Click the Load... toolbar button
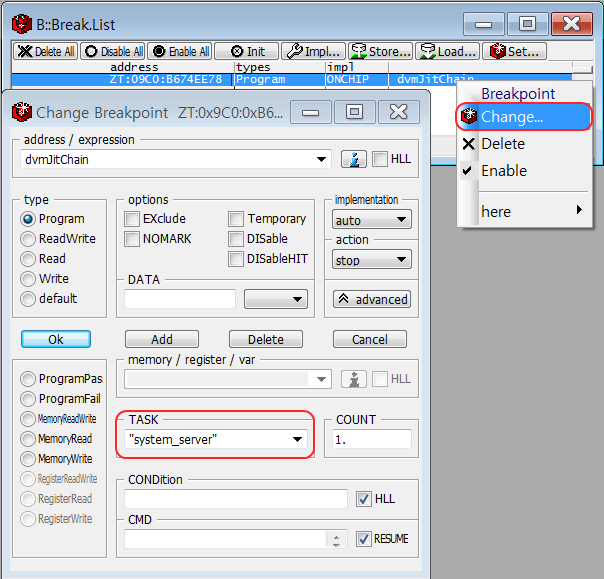 click(446, 51)
